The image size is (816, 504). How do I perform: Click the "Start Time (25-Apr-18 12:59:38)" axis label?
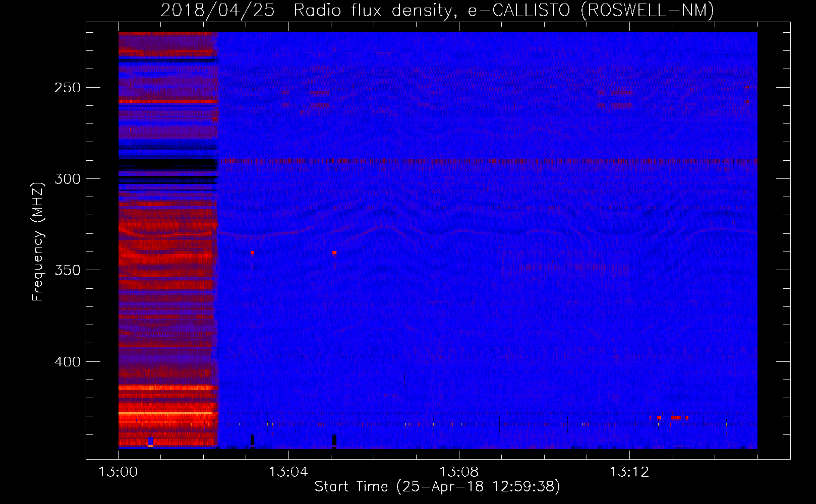(x=437, y=487)
